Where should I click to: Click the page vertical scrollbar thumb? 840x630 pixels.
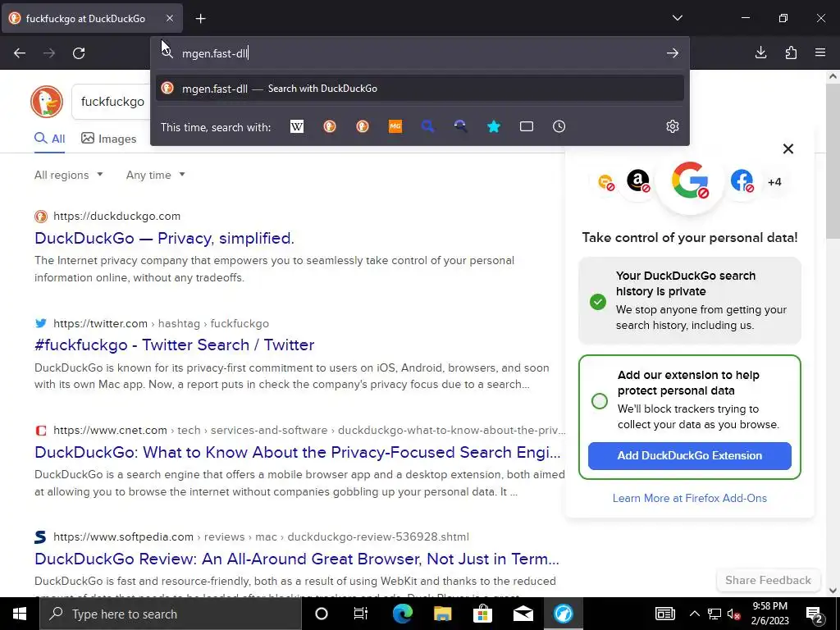(833, 161)
